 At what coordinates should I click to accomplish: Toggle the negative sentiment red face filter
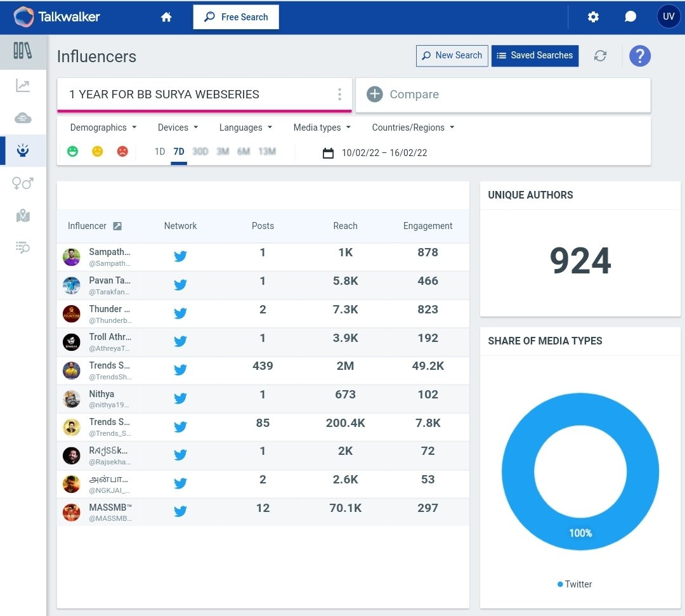pyautogui.click(x=122, y=151)
